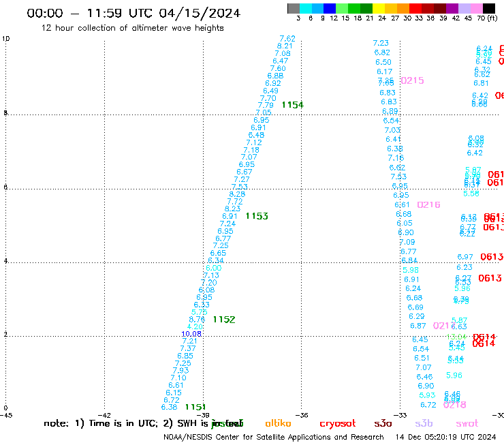Click the longitude axis label -39
Viewport: 504px width, 443px height.
(x=203, y=416)
